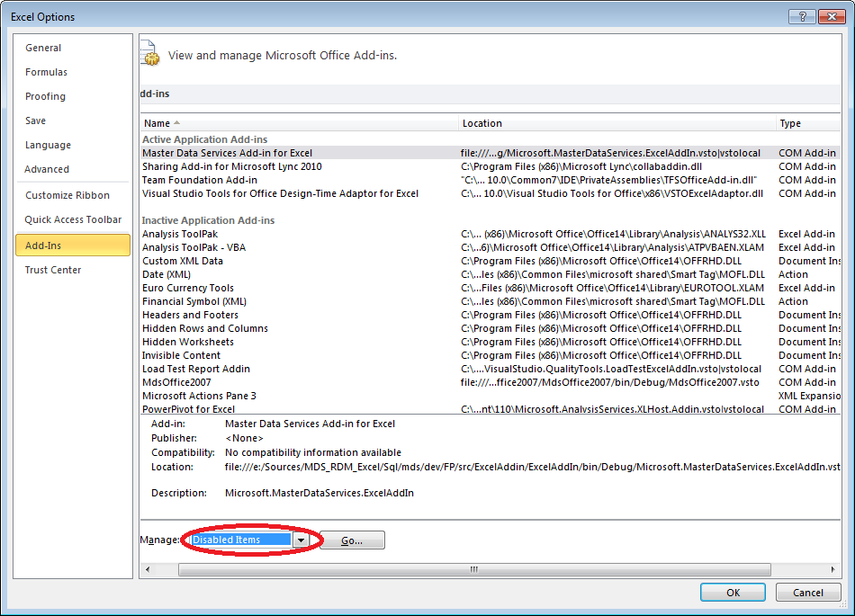
Task: Select Microsoft Actions Pane 3 row
Action: pos(490,396)
